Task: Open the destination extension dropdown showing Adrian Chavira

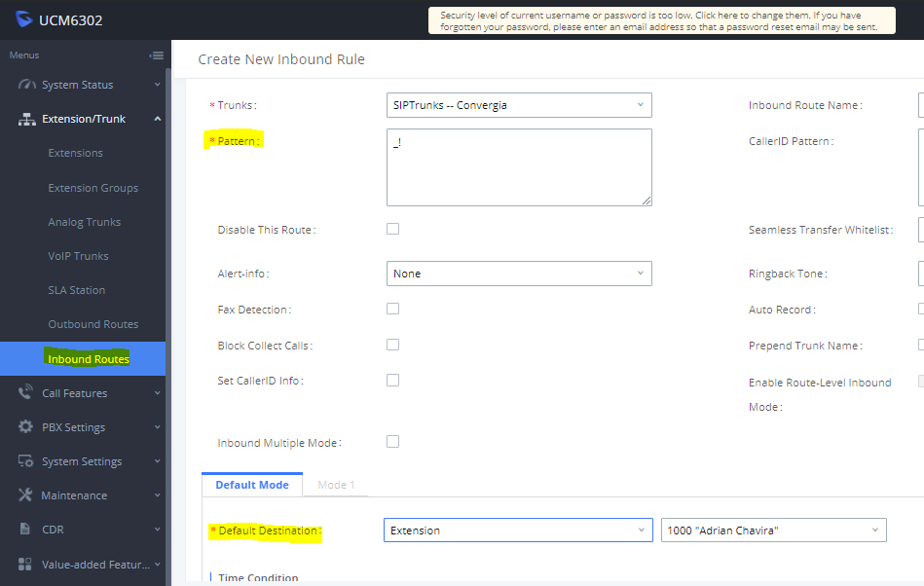Action: [x=774, y=531]
